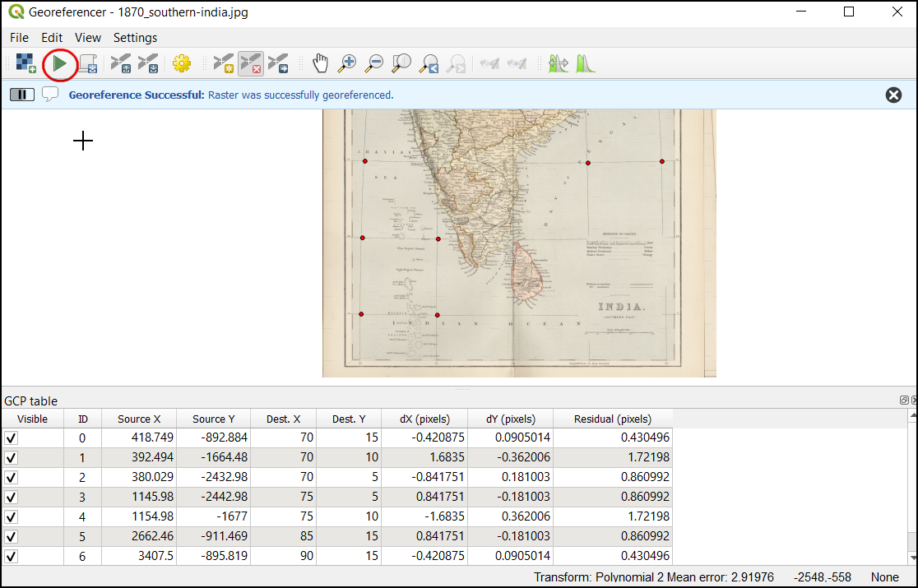Toggle visibility checkbox for GCP ID 3
Viewport: 918px width, 588px height.
[12, 497]
